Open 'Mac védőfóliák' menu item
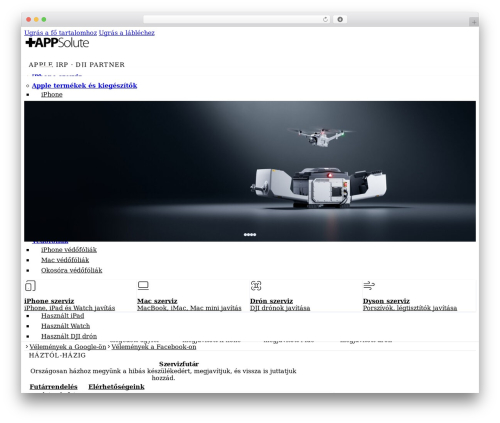Viewport: 500px width, 423px height. (65, 260)
